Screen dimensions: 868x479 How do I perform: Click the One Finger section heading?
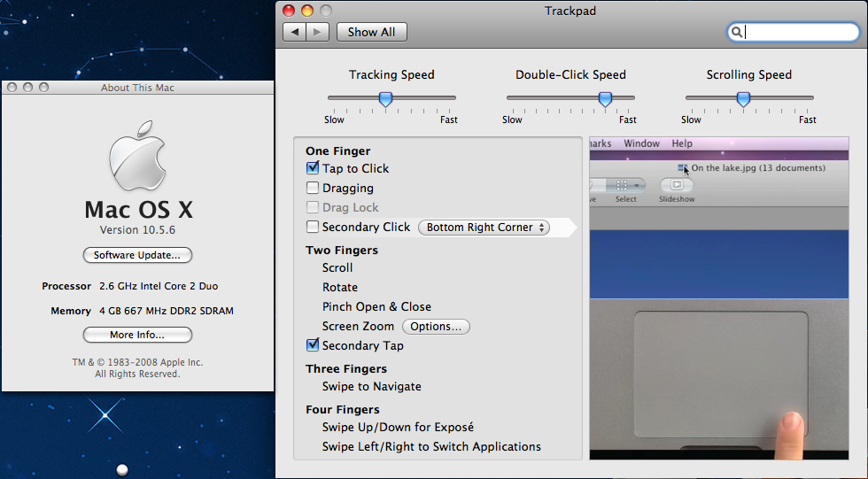(338, 151)
